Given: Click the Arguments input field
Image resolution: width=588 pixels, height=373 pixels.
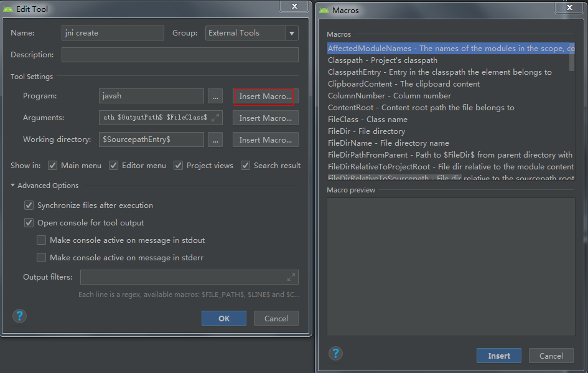Looking at the screenshot, I should pos(161,118).
